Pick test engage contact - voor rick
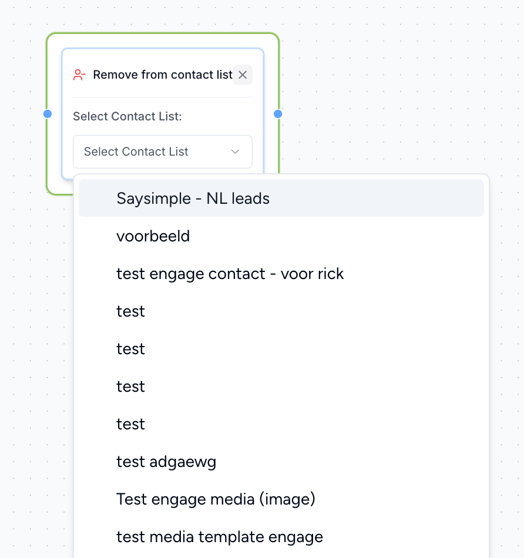Viewport: 524px width, 558px height. (x=281, y=274)
